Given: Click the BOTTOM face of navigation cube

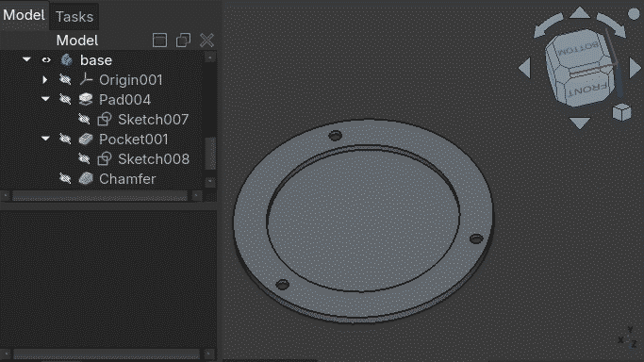Looking at the screenshot, I should [x=579, y=49].
